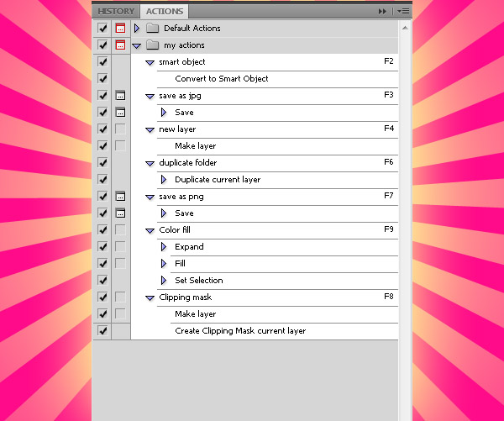Image resolution: width=504 pixels, height=421 pixels.
Task: Uncheck the save as png checkbox
Action: point(102,196)
